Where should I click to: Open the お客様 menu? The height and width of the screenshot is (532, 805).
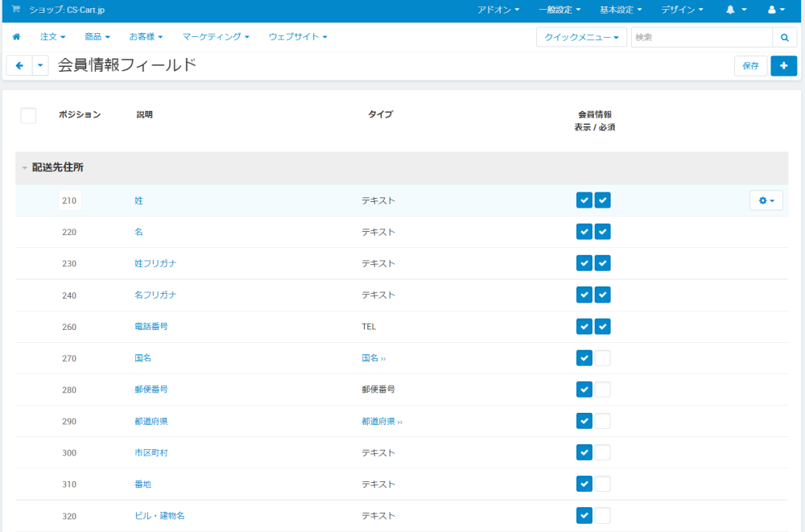point(146,37)
